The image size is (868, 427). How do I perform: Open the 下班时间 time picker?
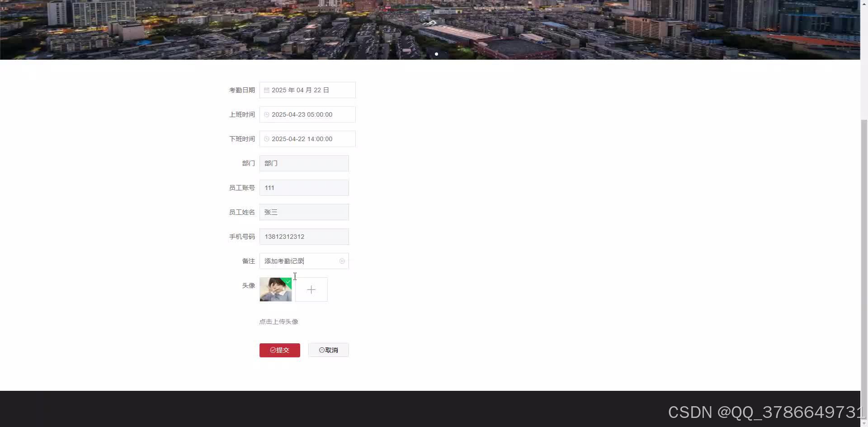[307, 139]
